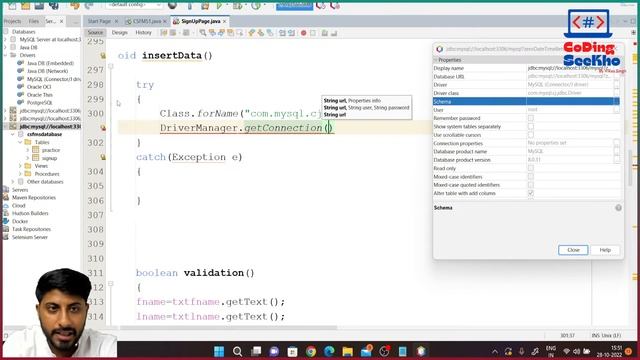The width and height of the screenshot is (640, 360).
Task: Click the Build hammer toolbar icon
Action: click(x=189, y=6)
